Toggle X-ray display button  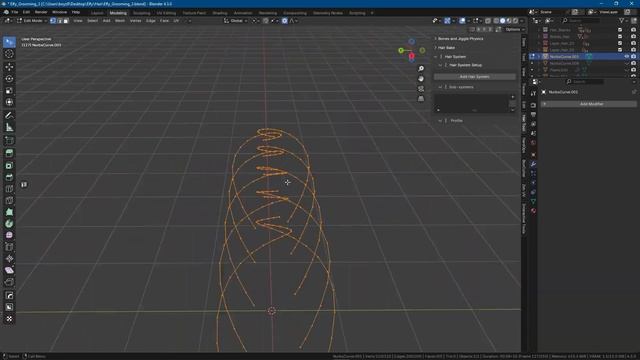point(488,21)
